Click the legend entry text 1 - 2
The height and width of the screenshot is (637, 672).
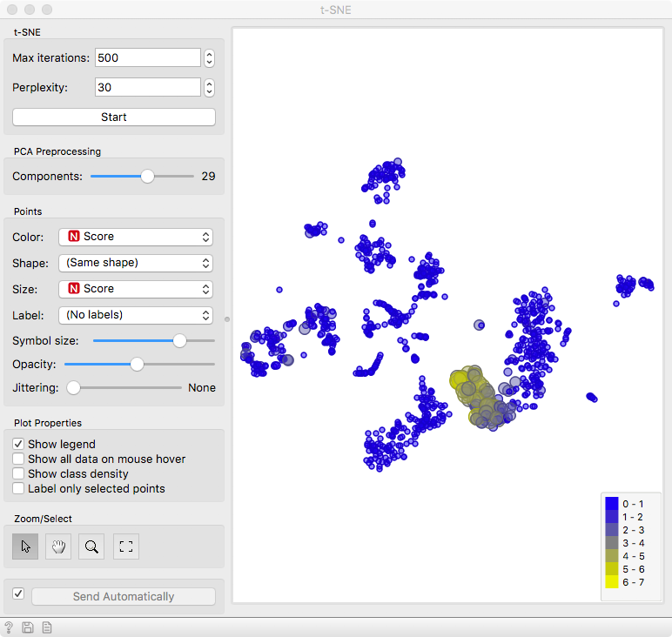(x=633, y=517)
